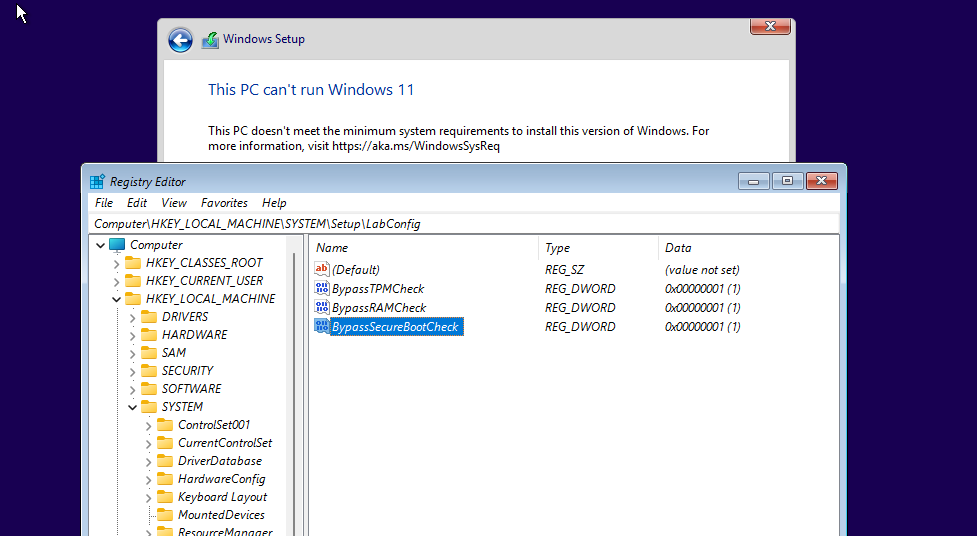Click the ControlSet001 folder icon
The width and height of the screenshot is (977, 536).
(x=165, y=425)
